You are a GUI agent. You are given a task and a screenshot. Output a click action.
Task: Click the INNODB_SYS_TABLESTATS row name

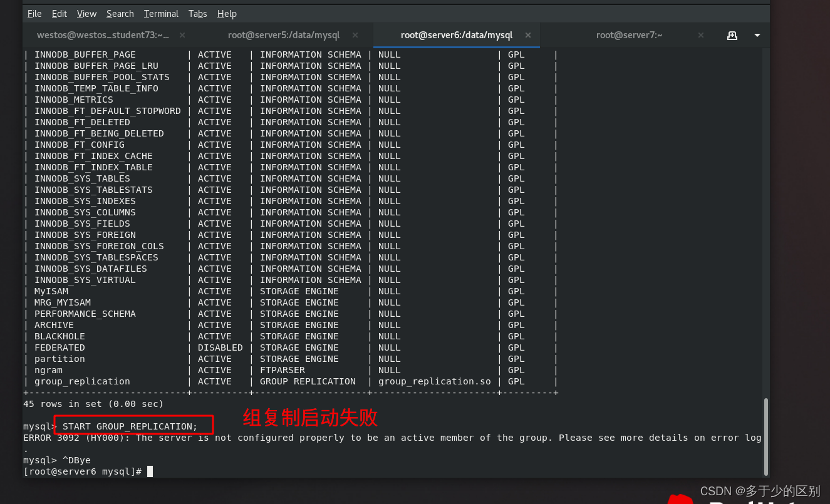coord(93,190)
